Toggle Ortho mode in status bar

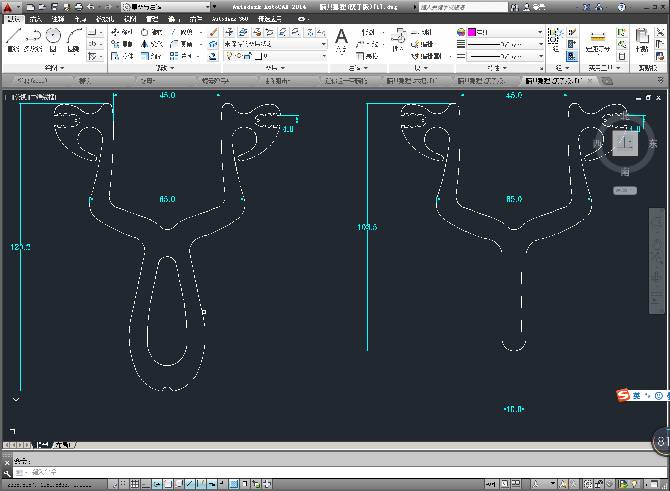(x=145, y=484)
